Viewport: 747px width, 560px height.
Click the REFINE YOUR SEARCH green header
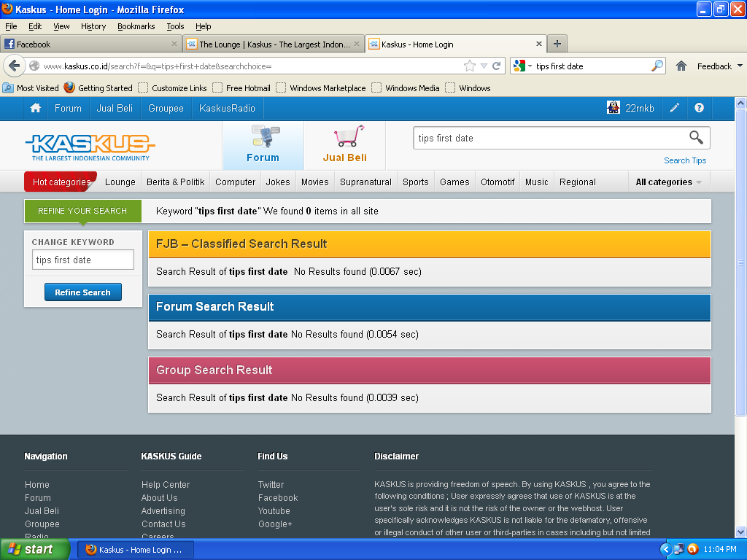83,211
